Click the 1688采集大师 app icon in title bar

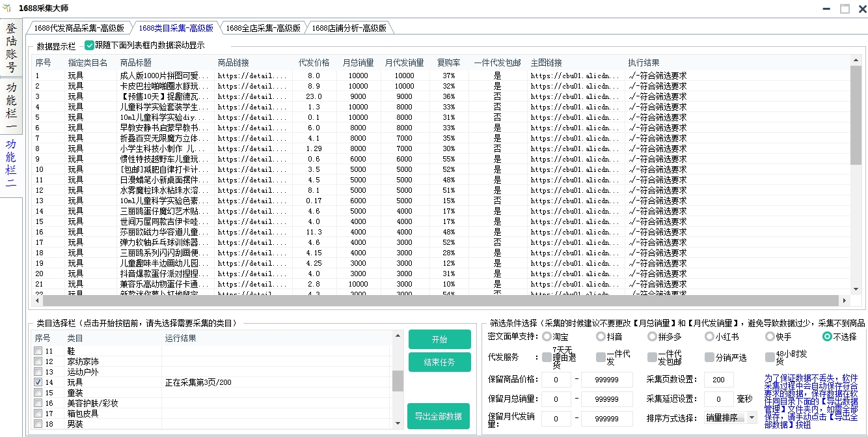[x=7, y=8]
